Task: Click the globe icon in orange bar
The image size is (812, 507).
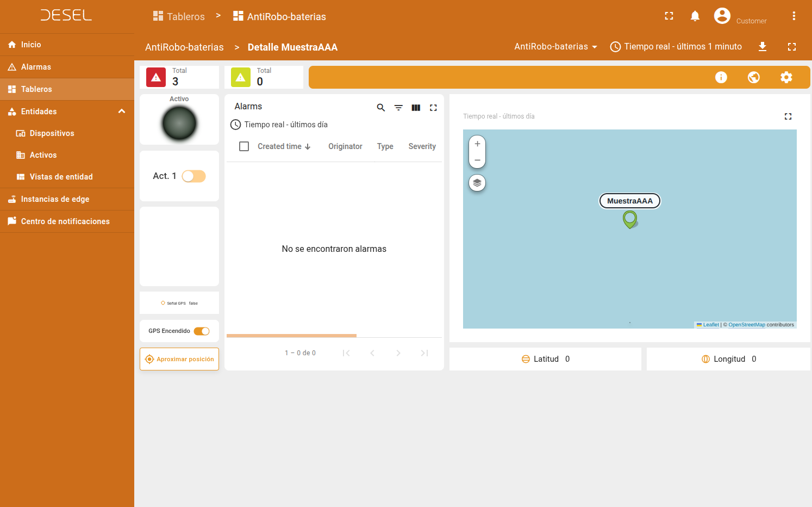Action: point(753,77)
